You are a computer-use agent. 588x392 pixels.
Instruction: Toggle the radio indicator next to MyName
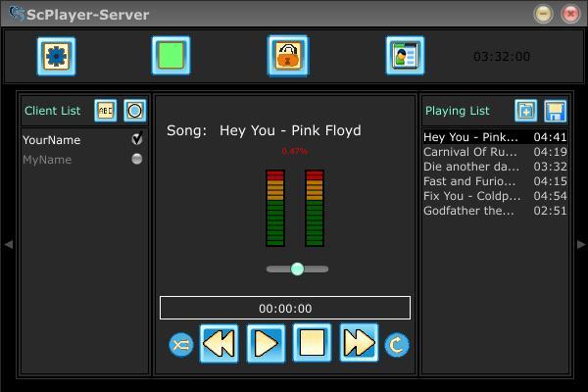click(137, 159)
